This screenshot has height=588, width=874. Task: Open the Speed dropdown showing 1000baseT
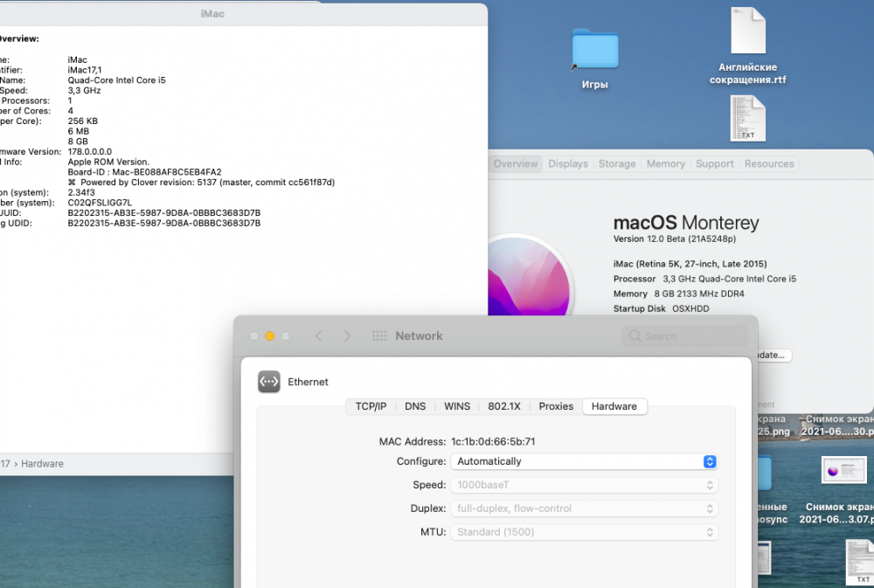tap(584, 485)
